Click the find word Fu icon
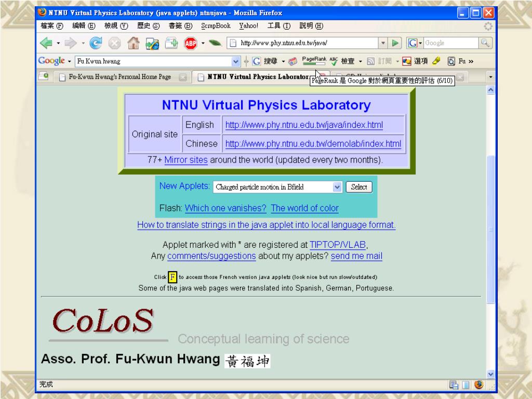This screenshot has width=532, height=399. click(x=456, y=61)
